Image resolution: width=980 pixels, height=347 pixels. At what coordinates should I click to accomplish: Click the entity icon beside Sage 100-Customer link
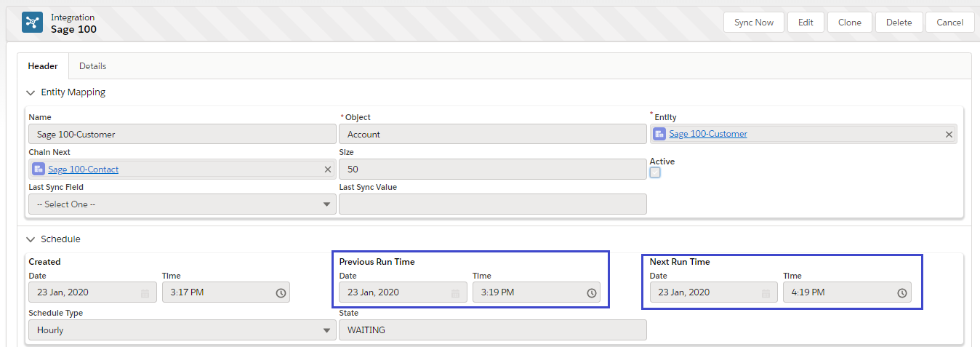659,134
